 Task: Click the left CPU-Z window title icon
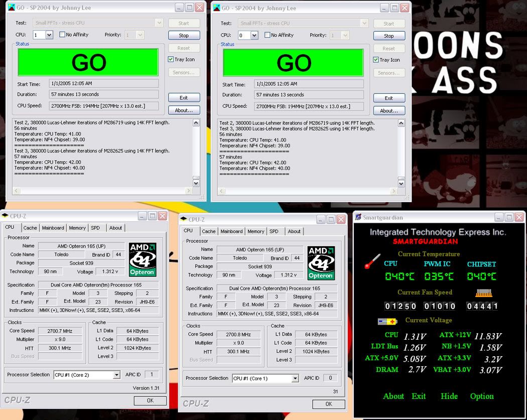pos(5,216)
